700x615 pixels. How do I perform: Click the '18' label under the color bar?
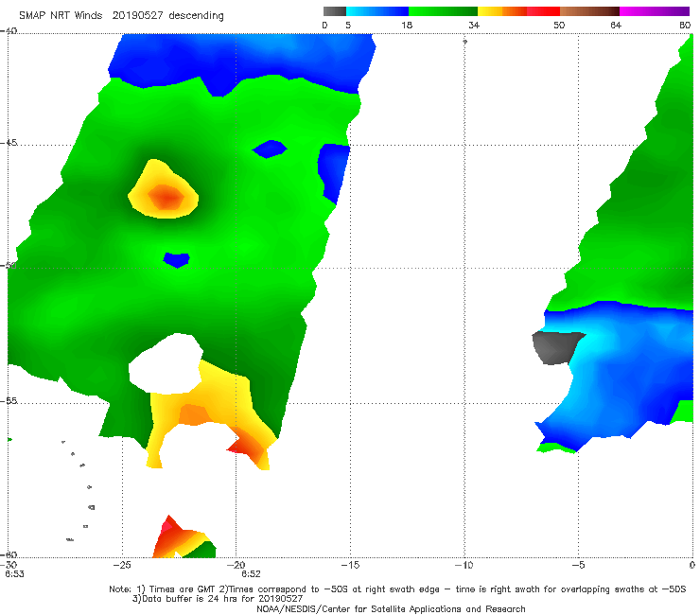pyautogui.click(x=407, y=25)
